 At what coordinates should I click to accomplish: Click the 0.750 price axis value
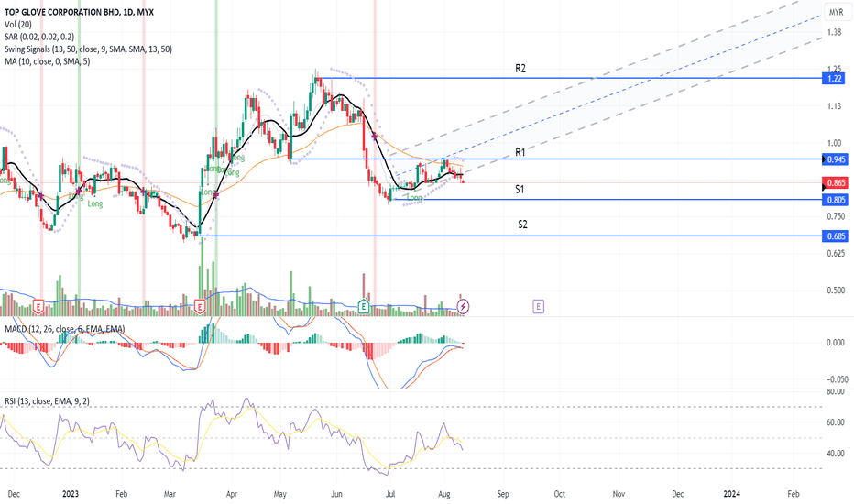836,217
